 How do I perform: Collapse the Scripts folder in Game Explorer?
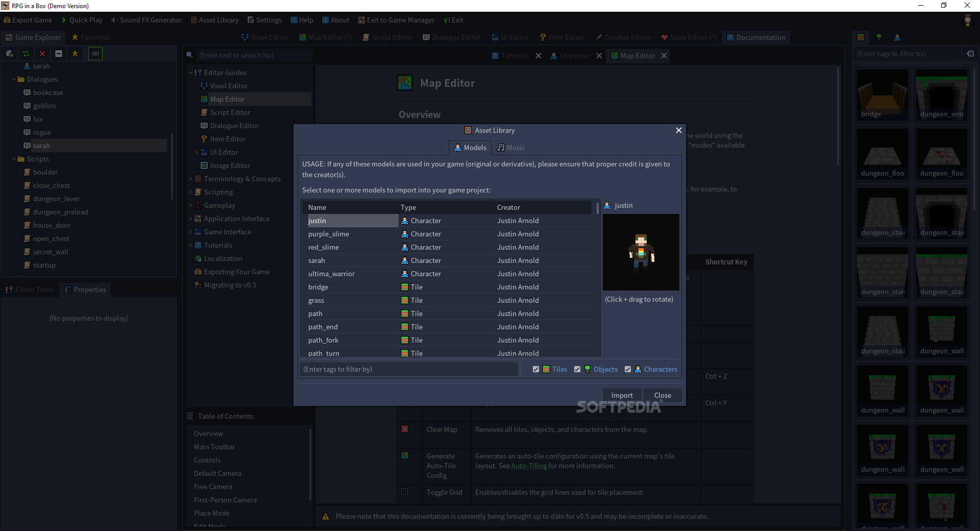pos(14,159)
